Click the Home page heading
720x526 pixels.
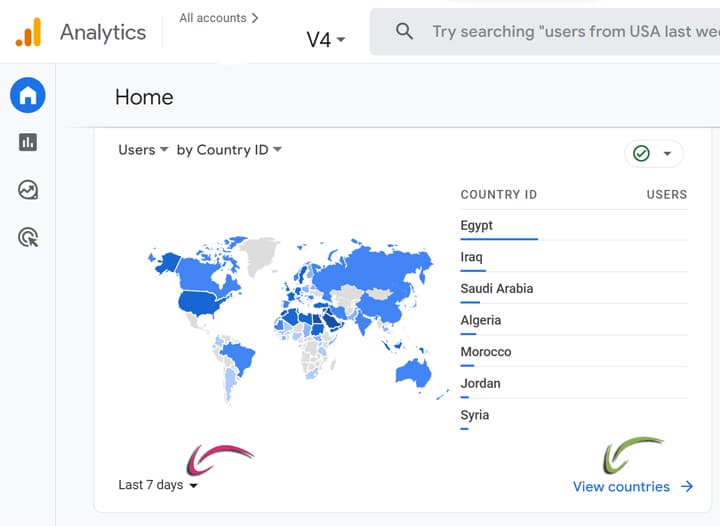[144, 97]
